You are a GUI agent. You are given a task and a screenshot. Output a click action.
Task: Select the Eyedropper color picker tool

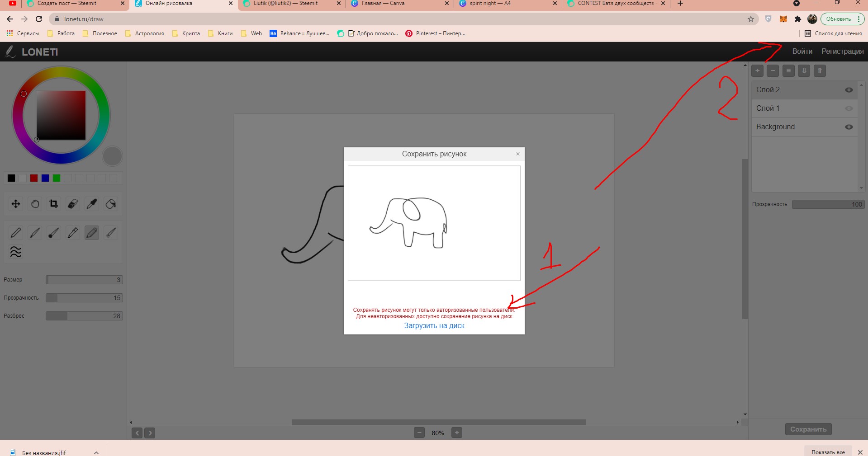tap(92, 204)
